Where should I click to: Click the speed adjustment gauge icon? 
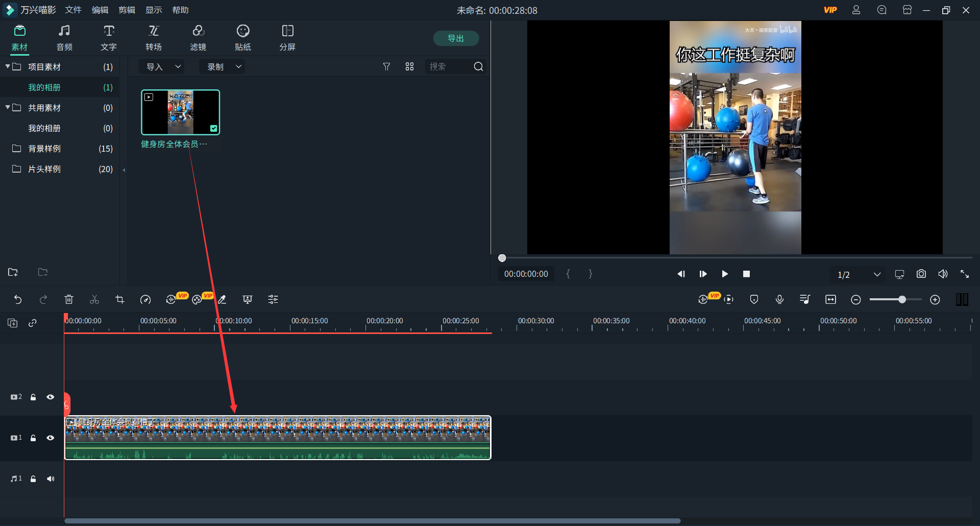[x=145, y=300]
